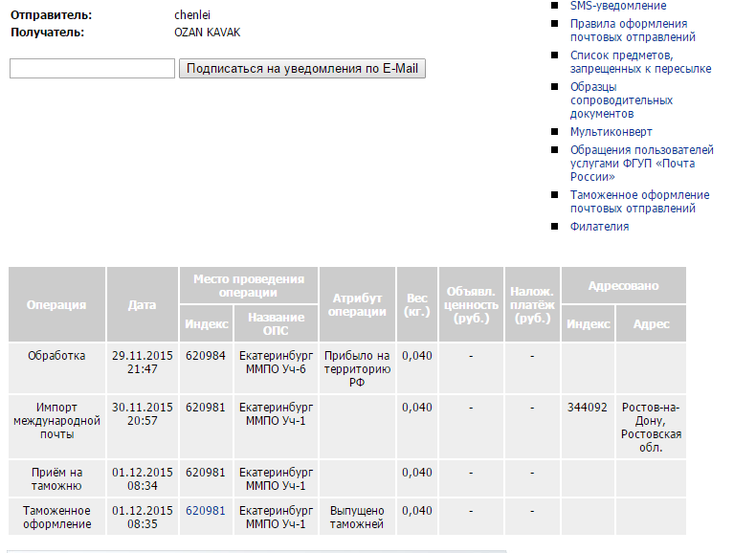
Task: Click the 'Название ОПС' subheader
Action: [276, 323]
